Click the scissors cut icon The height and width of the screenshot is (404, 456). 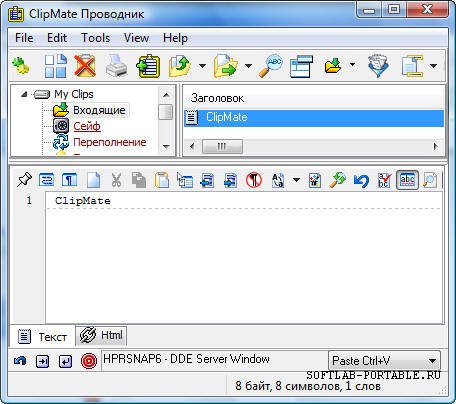tap(116, 180)
